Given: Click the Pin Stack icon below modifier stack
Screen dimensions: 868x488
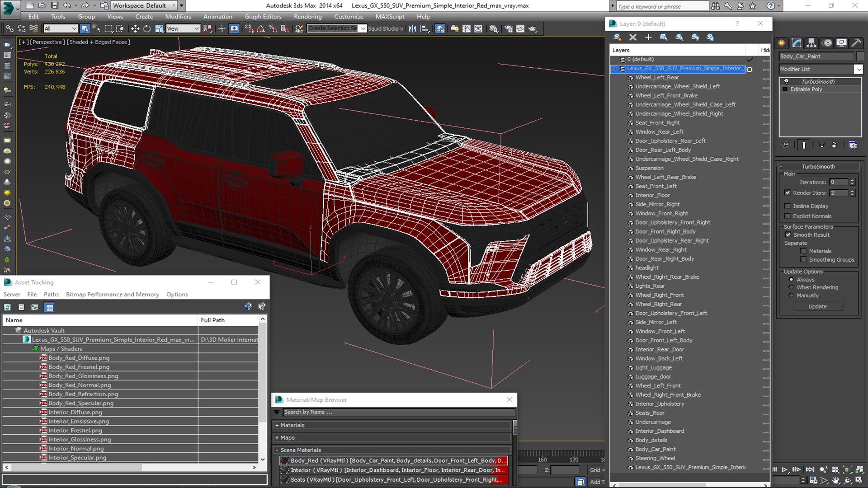Looking at the screenshot, I should point(786,145).
